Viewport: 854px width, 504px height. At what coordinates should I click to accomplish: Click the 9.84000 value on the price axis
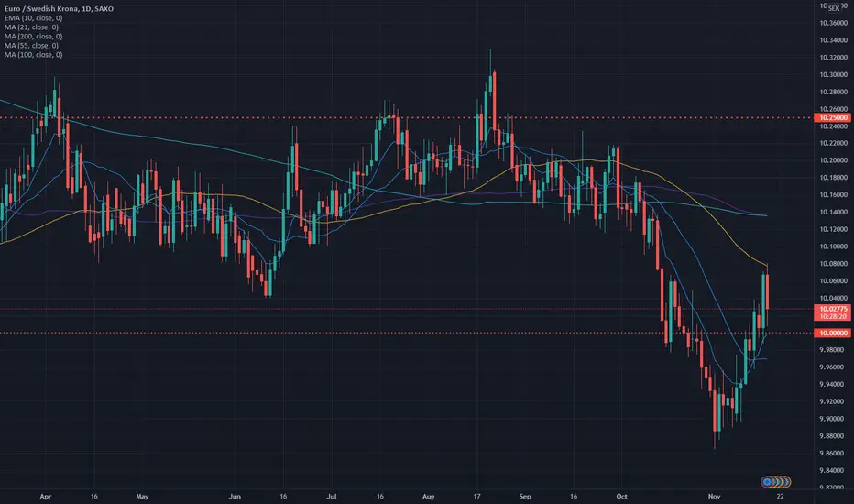[833, 470]
